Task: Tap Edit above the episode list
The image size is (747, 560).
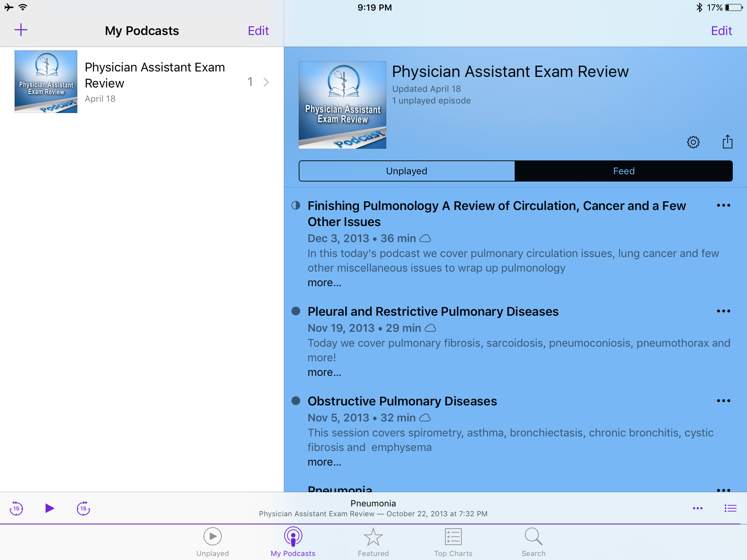Action: pyautogui.click(x=721, y=31)
